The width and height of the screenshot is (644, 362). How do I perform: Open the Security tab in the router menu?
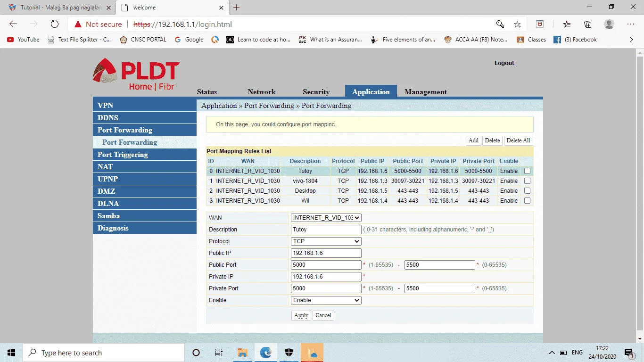[x=316, y=92]
